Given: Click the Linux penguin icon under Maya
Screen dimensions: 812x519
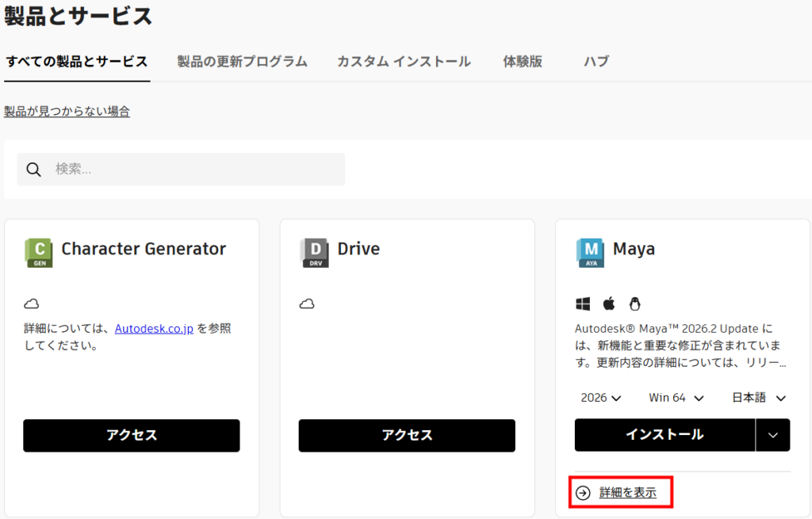Looking at the screenshot, I should pos(634,304).
